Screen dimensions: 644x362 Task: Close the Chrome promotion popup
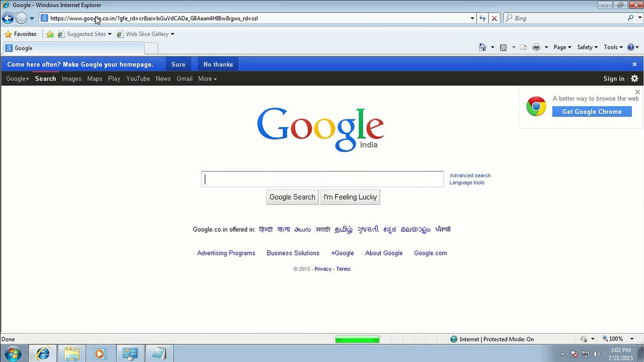point(637,92)
